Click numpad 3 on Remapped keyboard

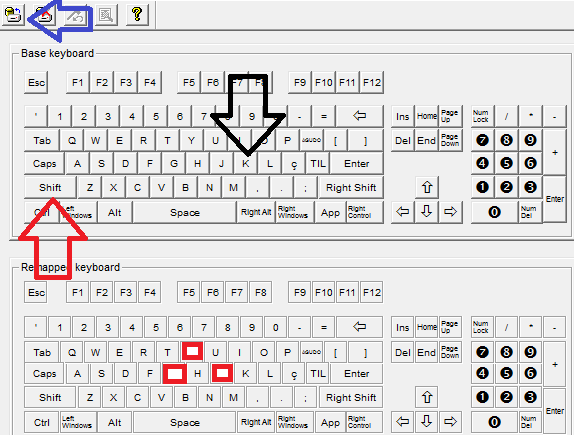(530, 397)
